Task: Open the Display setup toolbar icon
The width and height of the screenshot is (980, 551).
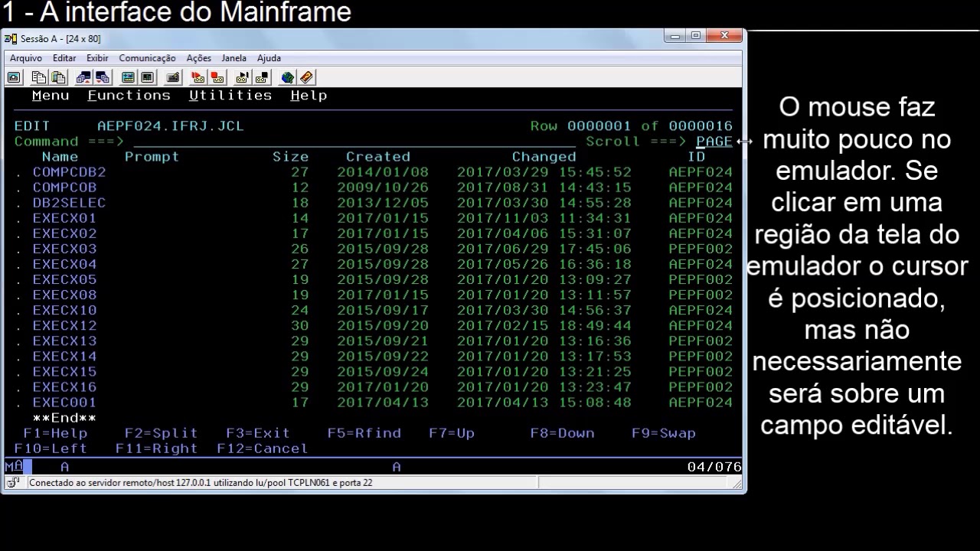Action: coord(128,77)
